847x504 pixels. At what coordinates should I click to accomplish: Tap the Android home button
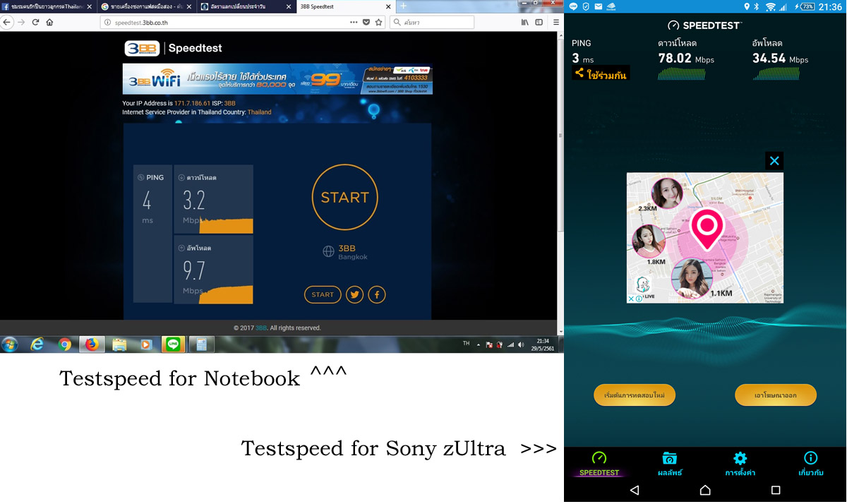coord(705,490)
